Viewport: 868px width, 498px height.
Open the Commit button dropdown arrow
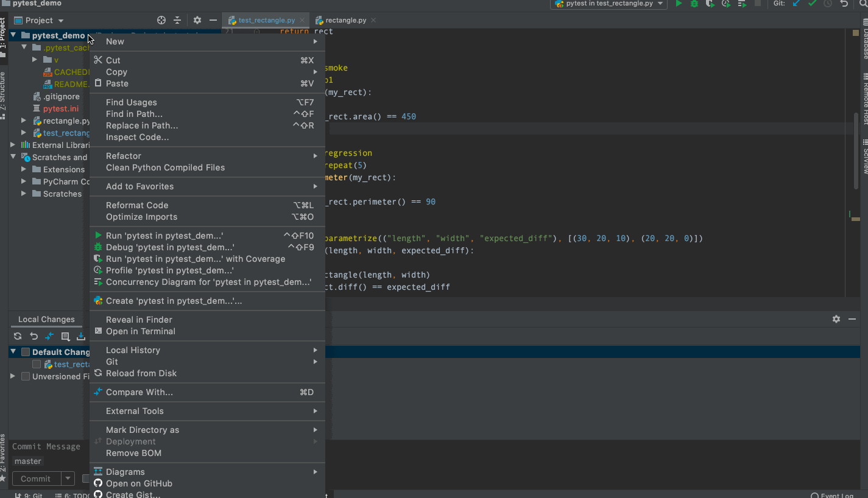68,479
